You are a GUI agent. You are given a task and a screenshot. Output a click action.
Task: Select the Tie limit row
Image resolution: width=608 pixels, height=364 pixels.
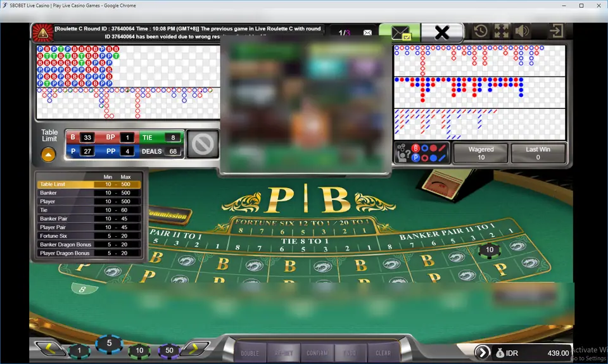89,210
